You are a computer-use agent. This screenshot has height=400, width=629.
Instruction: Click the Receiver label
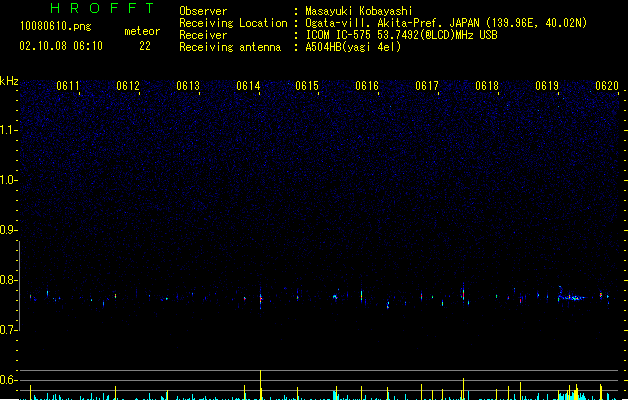point(203,35)
